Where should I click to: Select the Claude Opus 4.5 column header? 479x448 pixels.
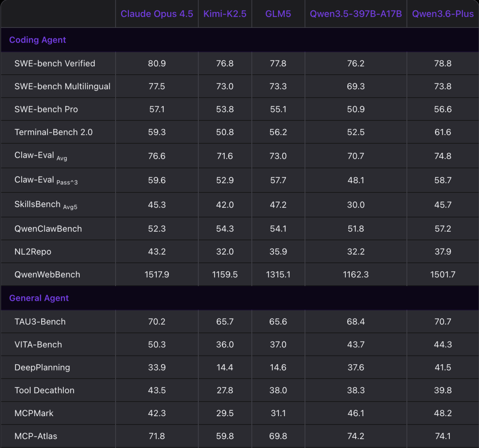[157, 14]
